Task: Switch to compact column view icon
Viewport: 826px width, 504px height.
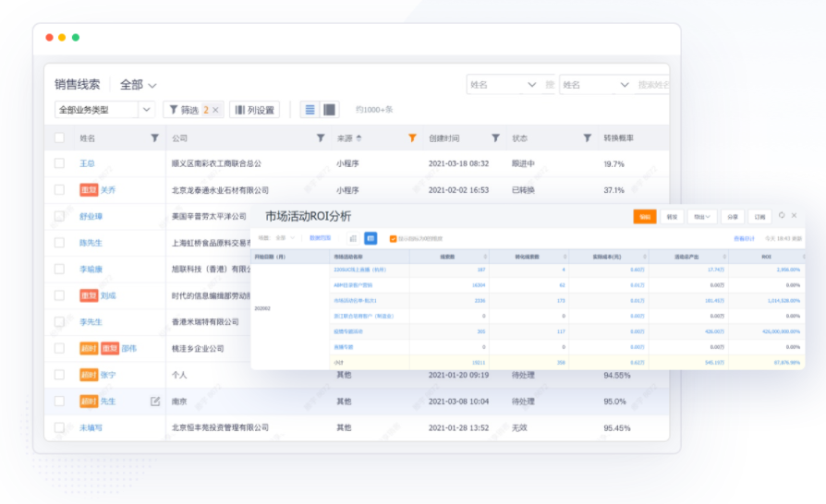Action: click(330, 110)
